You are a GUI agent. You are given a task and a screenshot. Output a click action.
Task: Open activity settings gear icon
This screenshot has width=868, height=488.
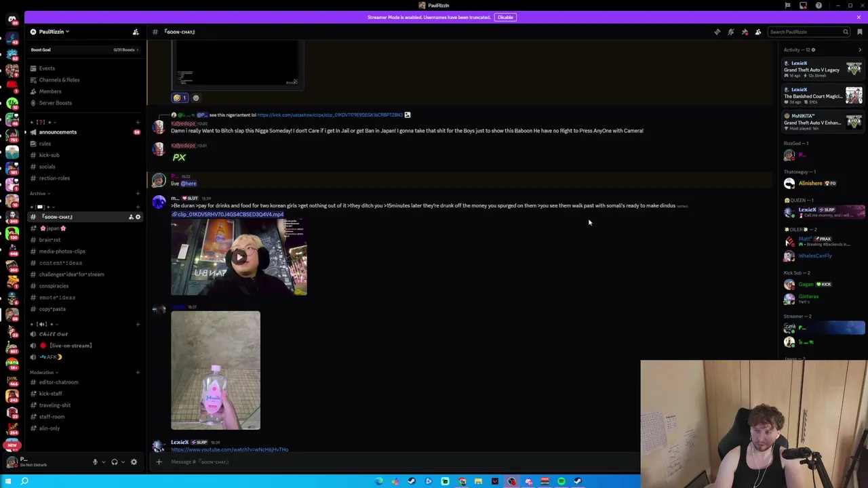pyautogui.click(x=813, y=49)
